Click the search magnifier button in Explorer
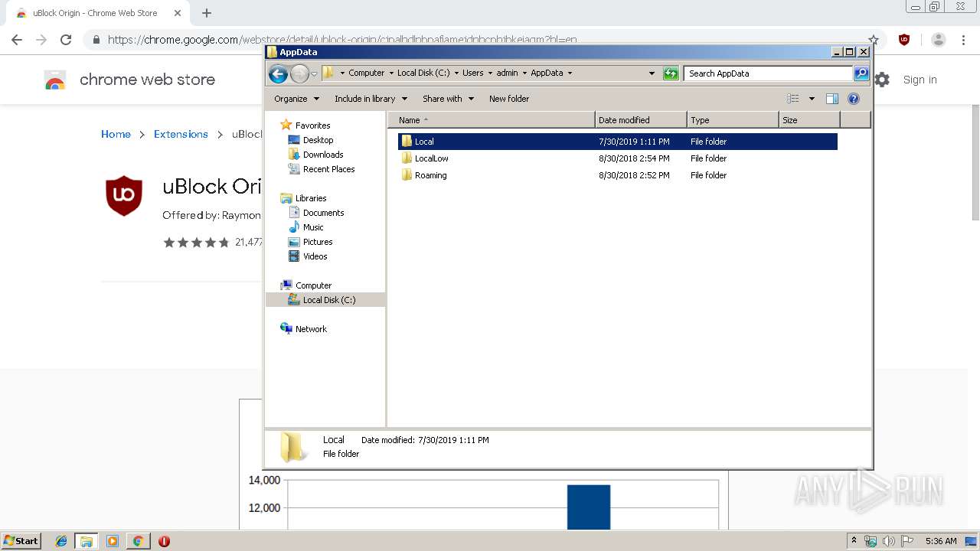 click(861, 73)
